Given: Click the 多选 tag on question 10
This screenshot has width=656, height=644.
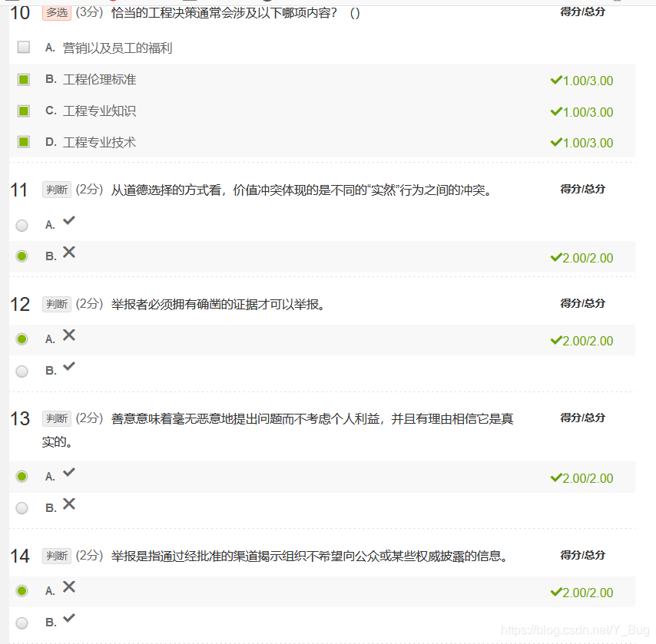Looking at the screenshot, I should coord(57,12).
